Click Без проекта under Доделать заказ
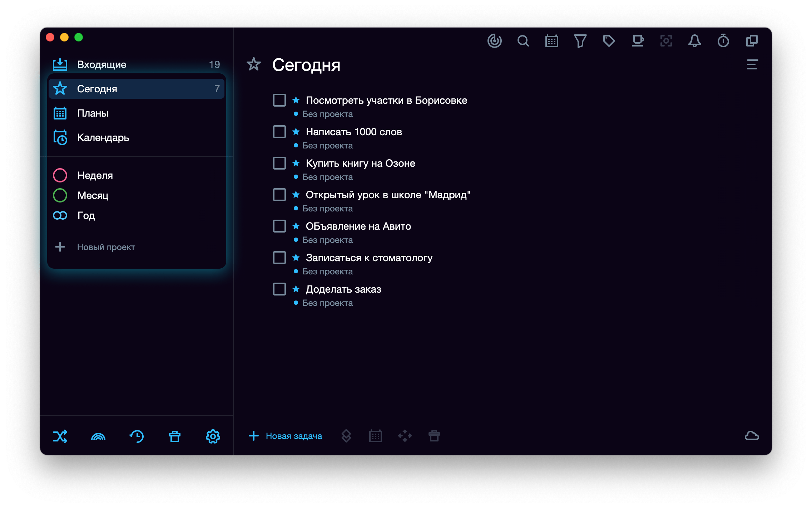Screen dimensions: 812x508 pyautogui.click(x=327, y=303)
